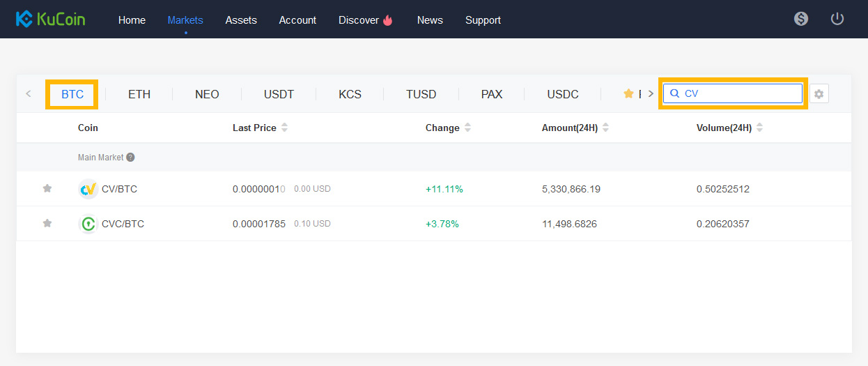Go to Home menu
This screenshot has height=366, width=868.
[132, 20]
